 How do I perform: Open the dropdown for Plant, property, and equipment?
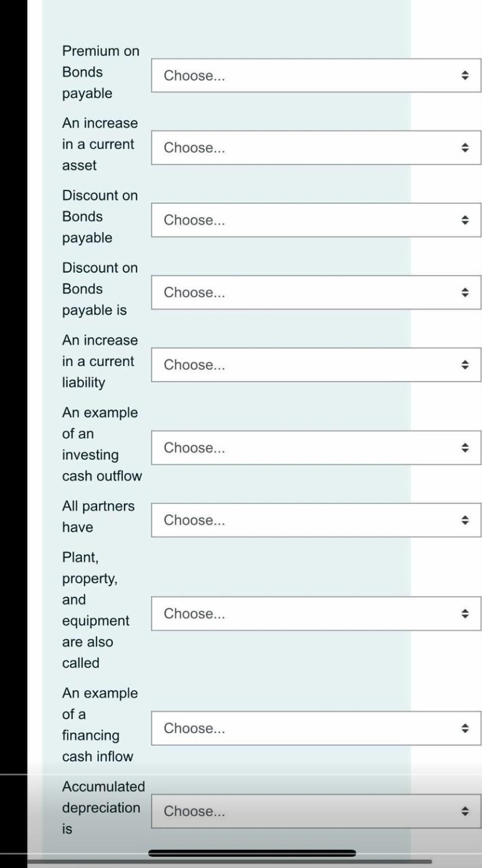coord(314,613)
